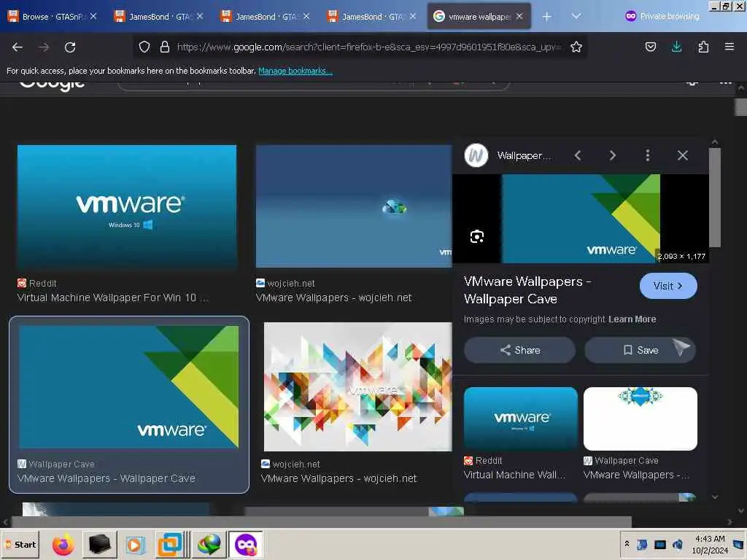Close the image preview panel
Image resolution: width=747 pixels, height=560 pixels.
pyautogui.click(x=683, y=155)
